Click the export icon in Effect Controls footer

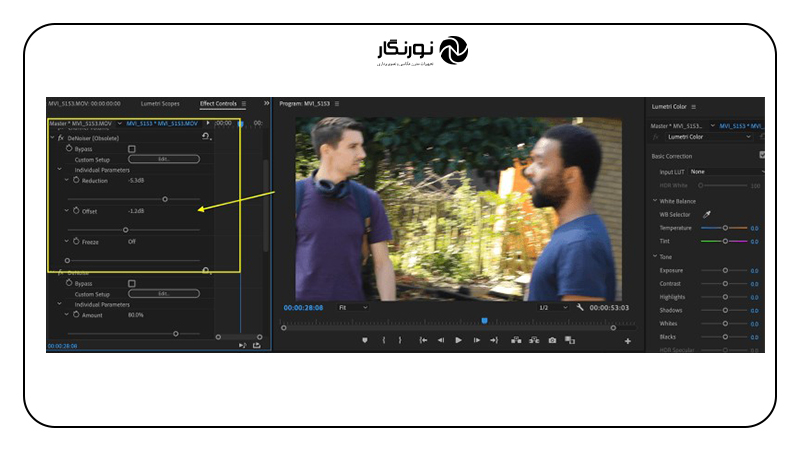tap(257, 345)
